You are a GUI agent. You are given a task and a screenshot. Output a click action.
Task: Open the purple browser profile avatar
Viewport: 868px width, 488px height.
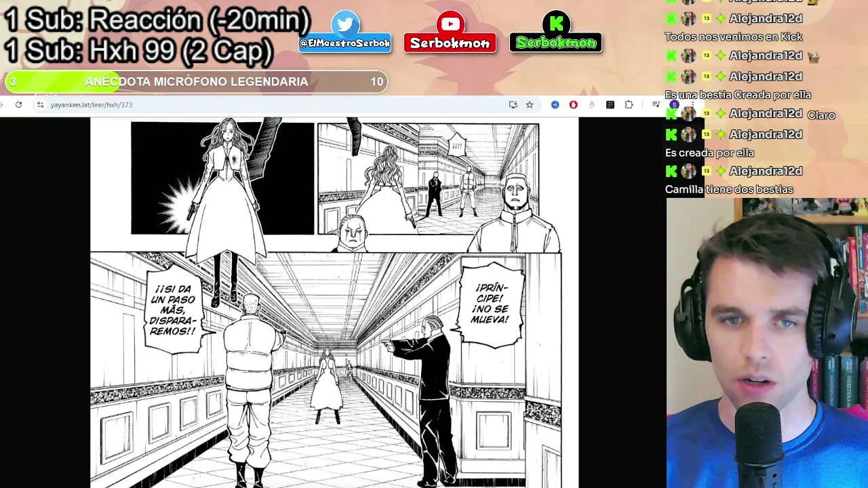click(674, 104)
